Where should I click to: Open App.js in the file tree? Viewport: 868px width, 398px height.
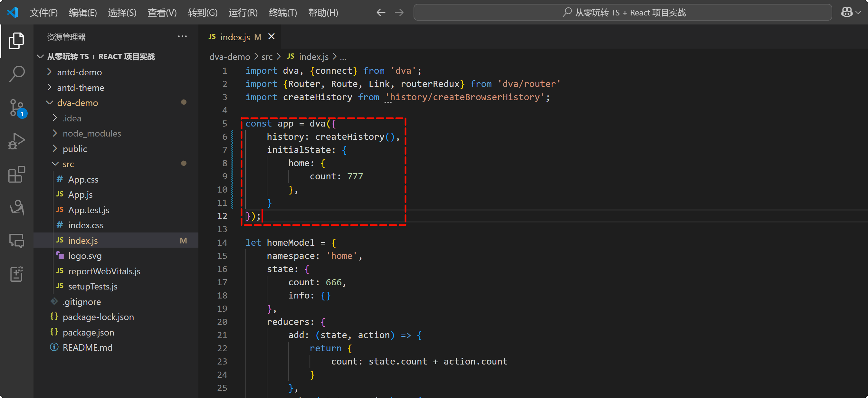pos(80,194)
